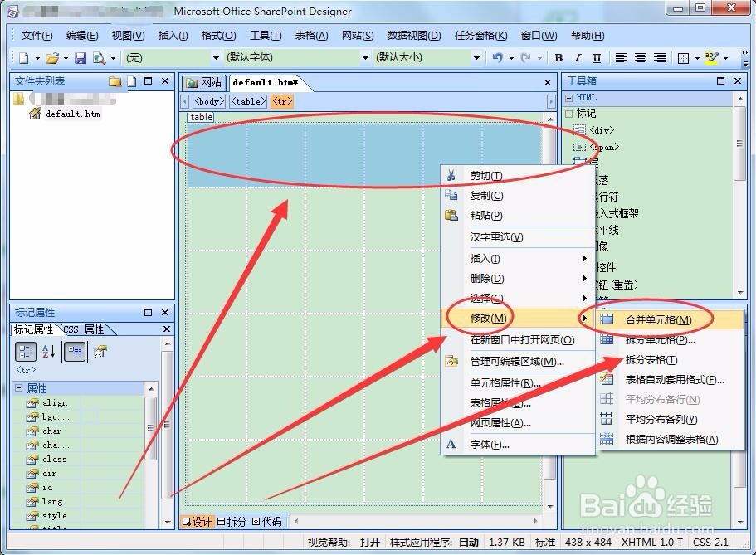Switch to 代码 view button

tap(266, 521)
